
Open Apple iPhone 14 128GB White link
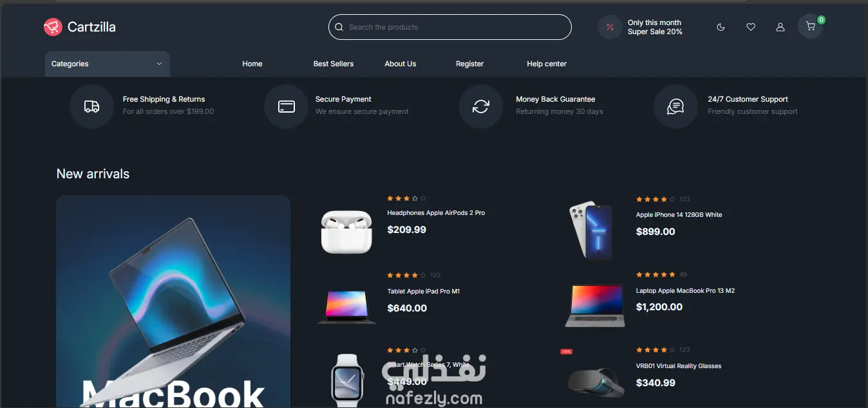(x=679, y=215)
